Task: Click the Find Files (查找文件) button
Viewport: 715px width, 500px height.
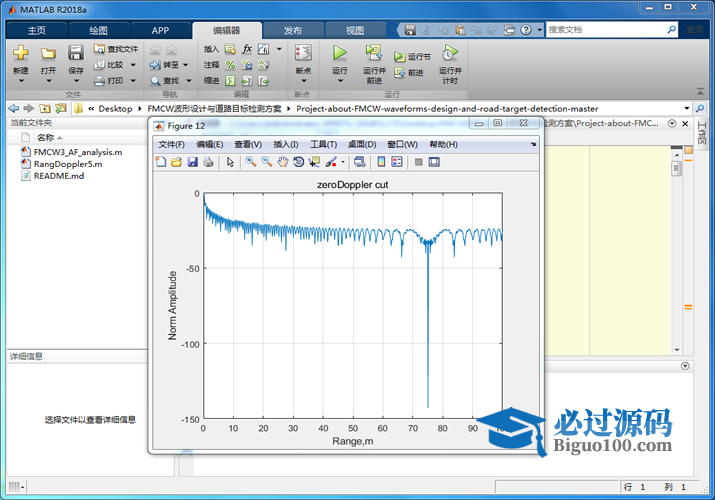Action: point(116,48)
